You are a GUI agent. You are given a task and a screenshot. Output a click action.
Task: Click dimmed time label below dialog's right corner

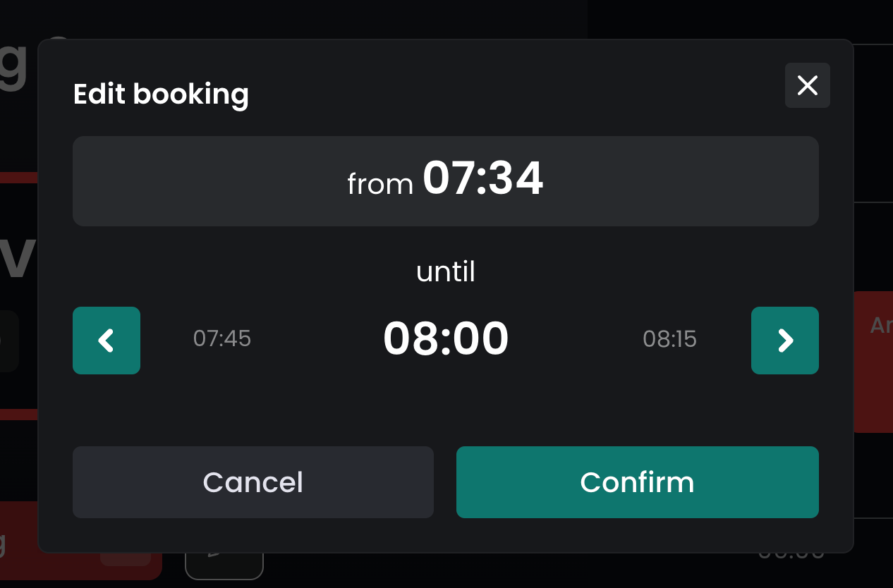(791, 557)
